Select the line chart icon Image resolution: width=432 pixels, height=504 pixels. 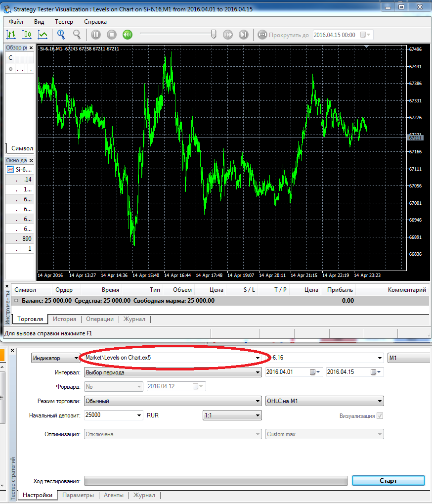pos(43,35)
